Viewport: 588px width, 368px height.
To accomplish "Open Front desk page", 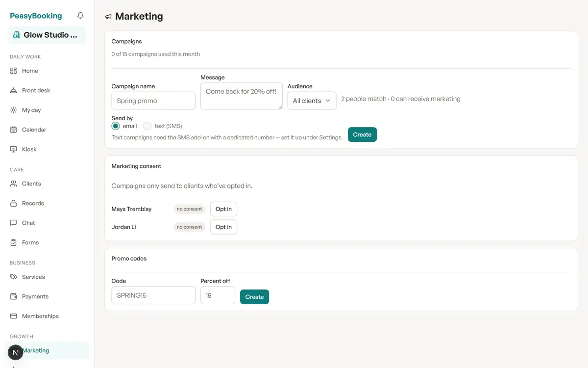I will pos(47,90).
